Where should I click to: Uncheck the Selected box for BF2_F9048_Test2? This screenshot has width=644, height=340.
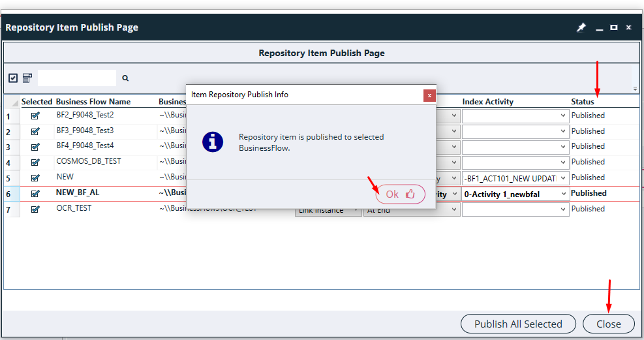[35, 116]
